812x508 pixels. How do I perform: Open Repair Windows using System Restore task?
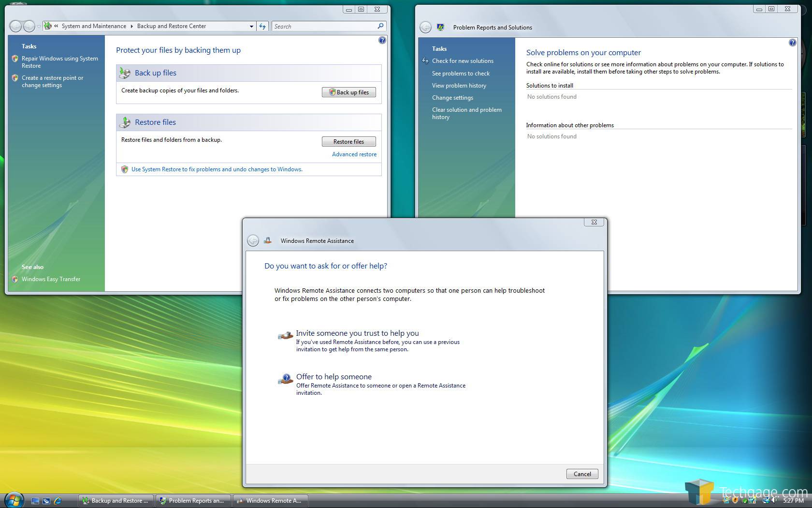pyautogui.click(x=59, y=62)
